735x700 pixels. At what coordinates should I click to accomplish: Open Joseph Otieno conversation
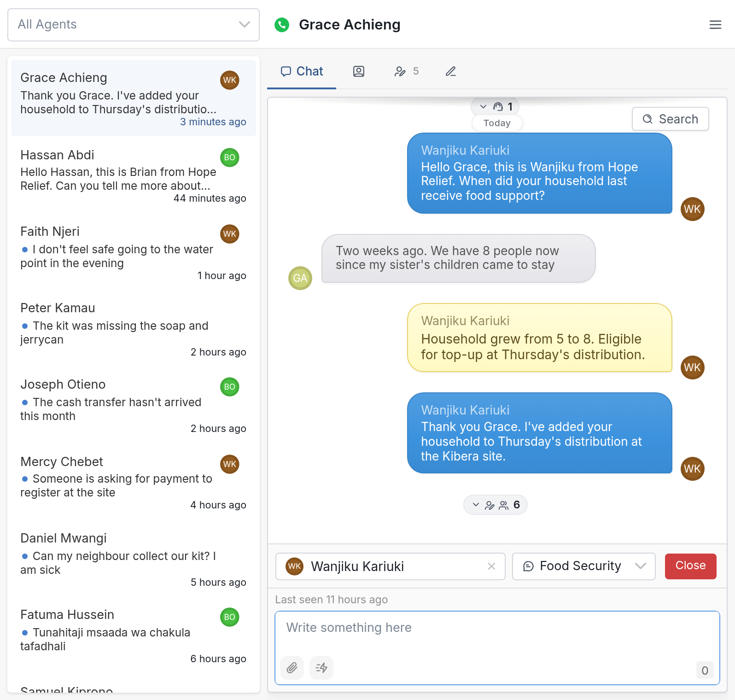134,405
